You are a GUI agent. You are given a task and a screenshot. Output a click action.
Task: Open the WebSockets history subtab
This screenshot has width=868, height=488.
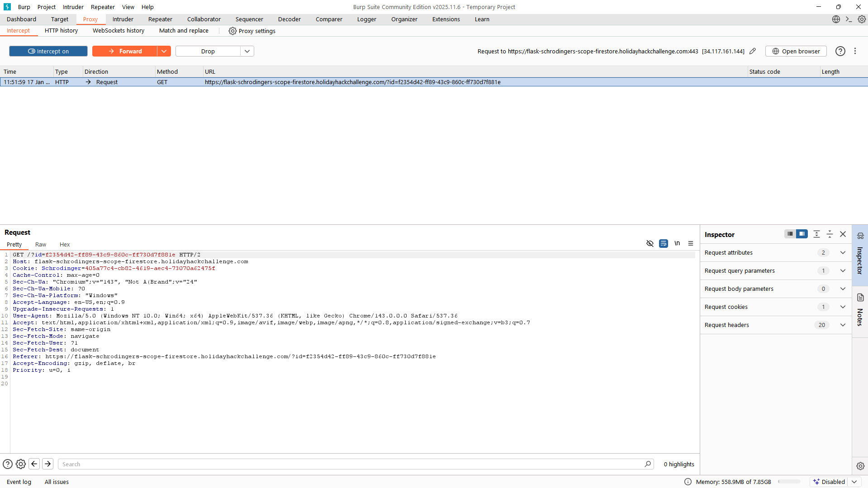click(x=119, y=30)
